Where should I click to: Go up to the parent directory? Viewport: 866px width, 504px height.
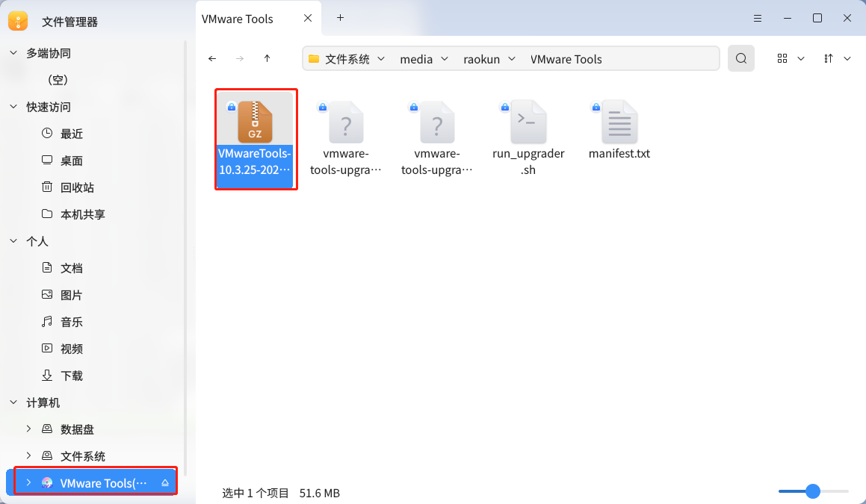pos(267,58)
